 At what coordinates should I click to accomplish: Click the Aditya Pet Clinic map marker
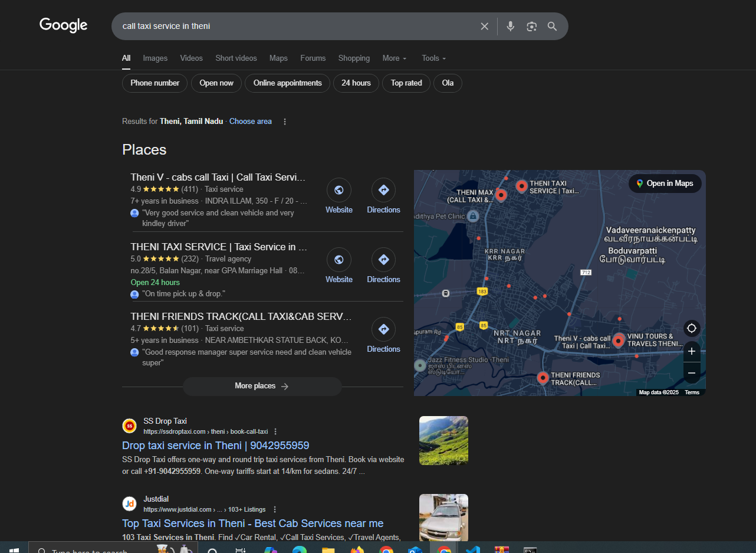coord(473,216)
